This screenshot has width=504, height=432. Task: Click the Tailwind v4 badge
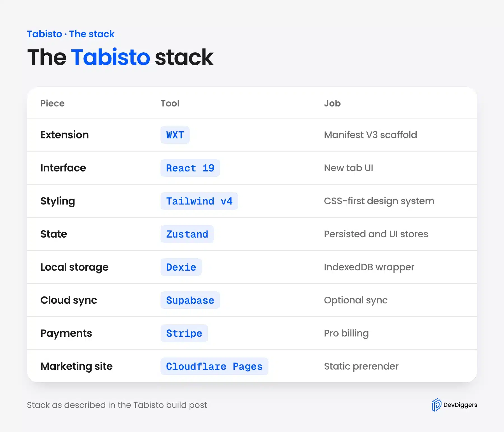click(199, 201)
